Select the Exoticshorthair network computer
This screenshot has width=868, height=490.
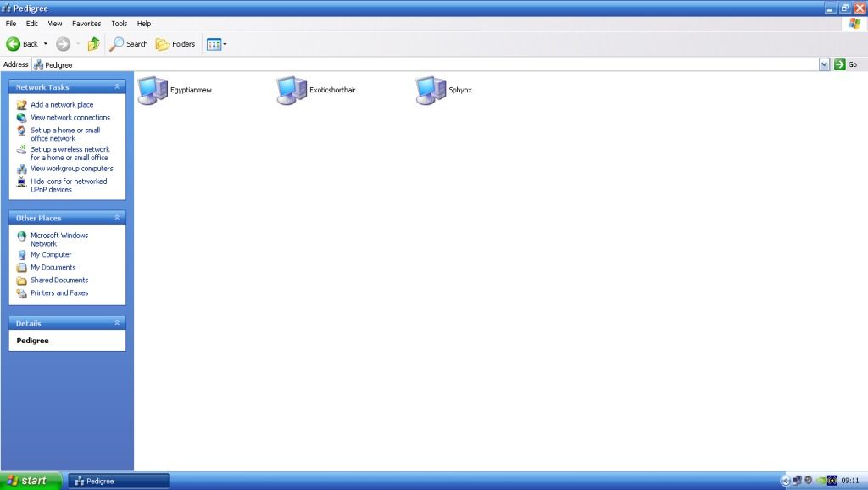pyautogui.click(x=292, y=90)
